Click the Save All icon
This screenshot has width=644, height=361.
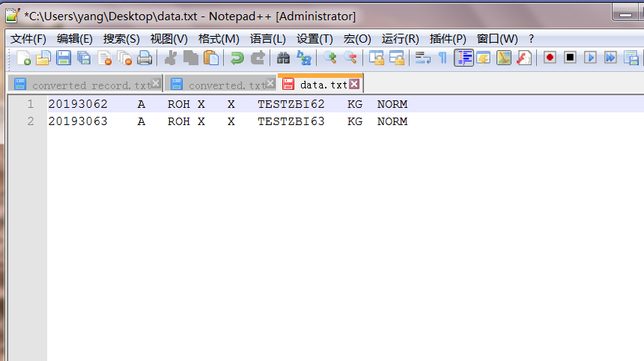click(x=84, y=58)
